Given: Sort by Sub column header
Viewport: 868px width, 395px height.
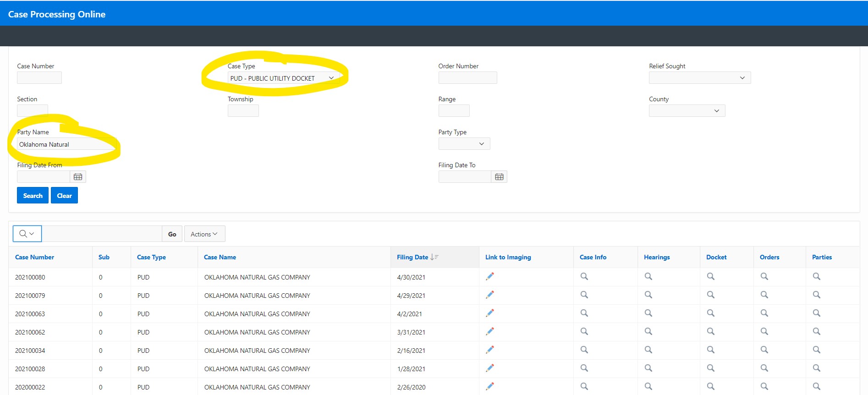Looking at the screenshot, I should (104, 257).
